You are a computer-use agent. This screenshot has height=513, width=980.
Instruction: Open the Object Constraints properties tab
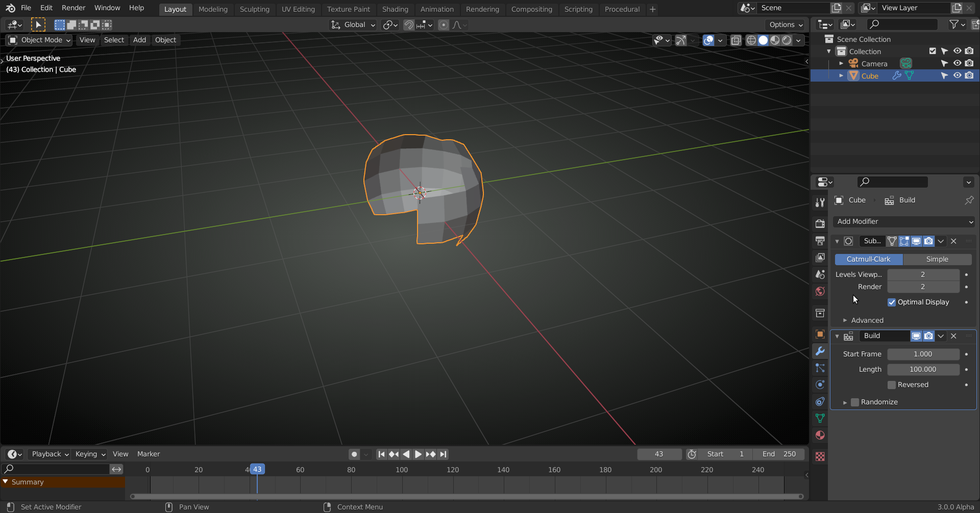click(x=820, y=401)
